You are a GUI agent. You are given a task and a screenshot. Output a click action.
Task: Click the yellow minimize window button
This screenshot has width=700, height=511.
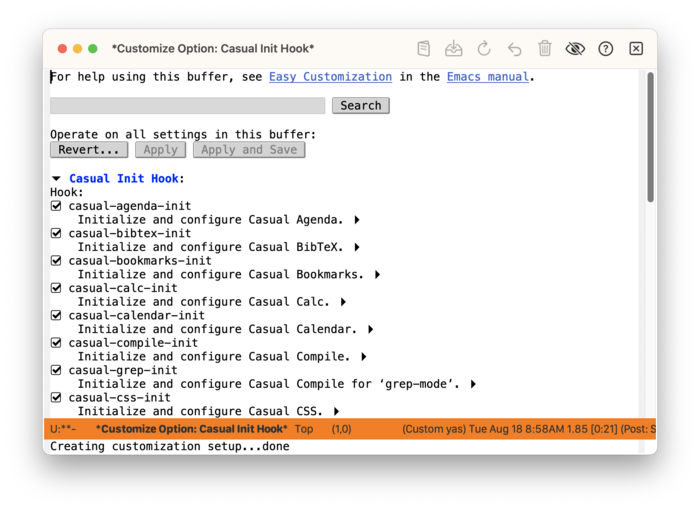pyautogui.click(x=78, y=48)
